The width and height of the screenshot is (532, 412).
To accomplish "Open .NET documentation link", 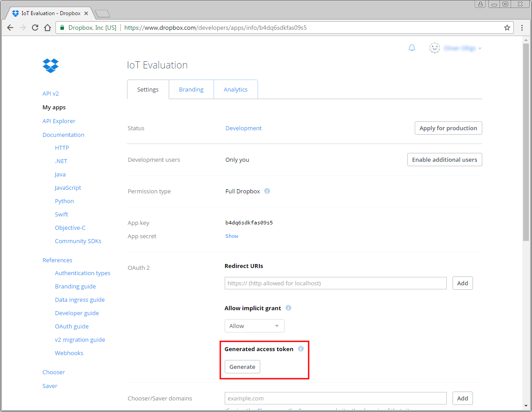I will pos(61,161).
